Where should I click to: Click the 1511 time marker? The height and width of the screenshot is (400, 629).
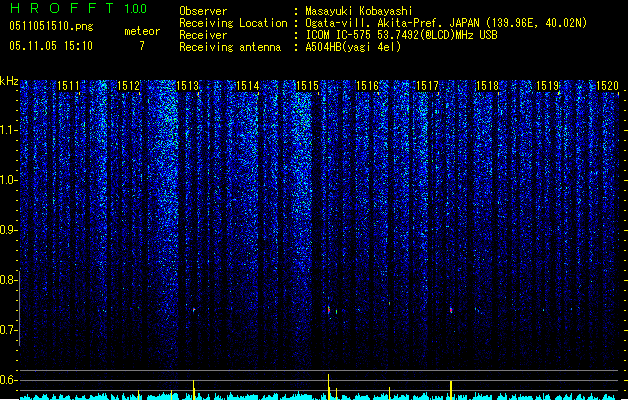69,86
